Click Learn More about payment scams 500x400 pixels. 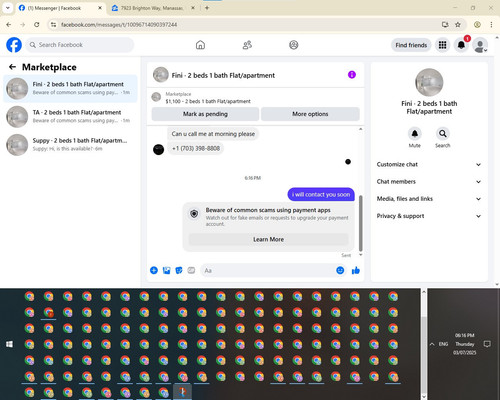pyautogui.click(x=269, y=239)
